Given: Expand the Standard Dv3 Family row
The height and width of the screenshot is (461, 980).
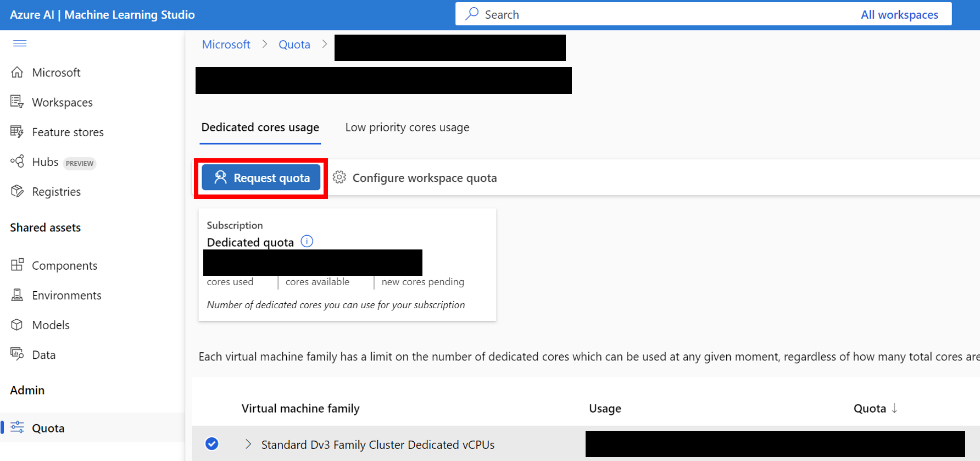Looking at the screenshot, I should pos(248,444).
